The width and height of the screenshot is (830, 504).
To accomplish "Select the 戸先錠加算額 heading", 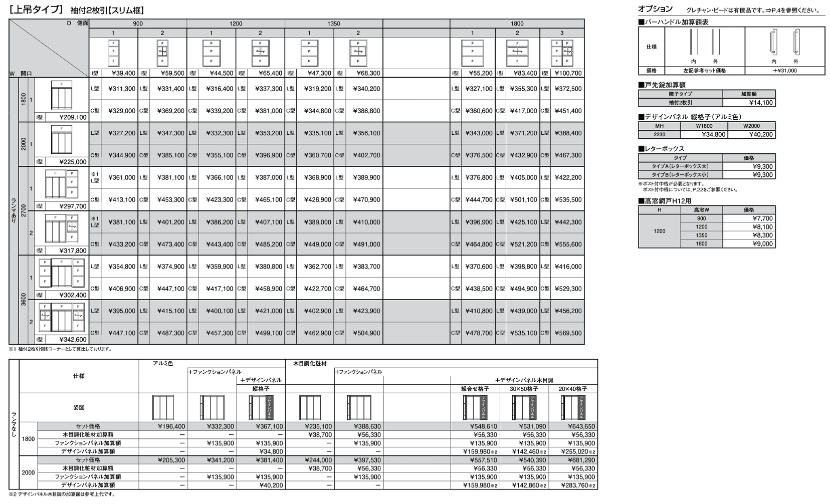I will (662, 85).
